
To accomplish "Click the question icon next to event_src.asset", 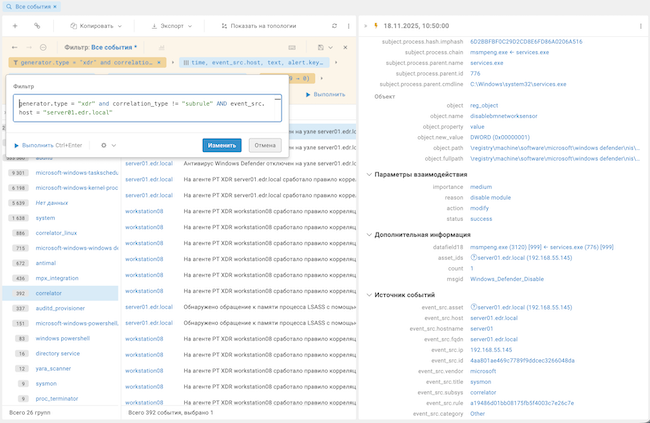I will 473,307.
